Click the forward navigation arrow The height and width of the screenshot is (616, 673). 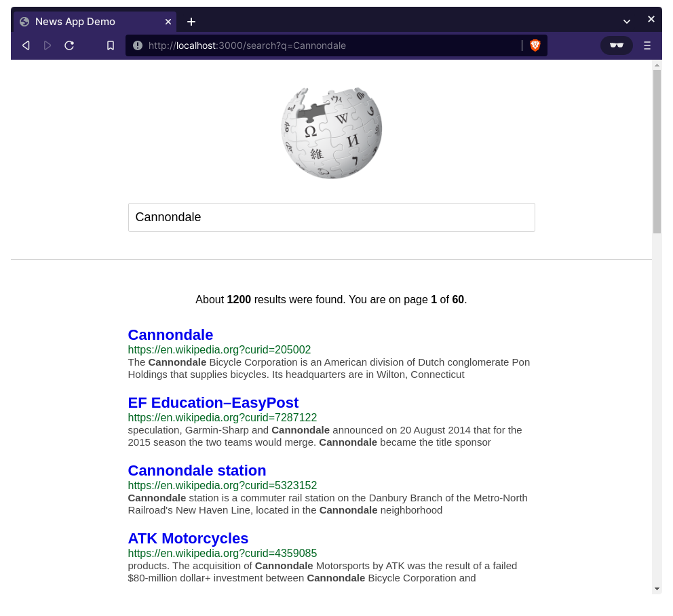point(47,45)
